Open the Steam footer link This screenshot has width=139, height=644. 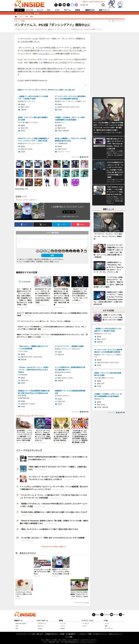click(x=40, y=628)
